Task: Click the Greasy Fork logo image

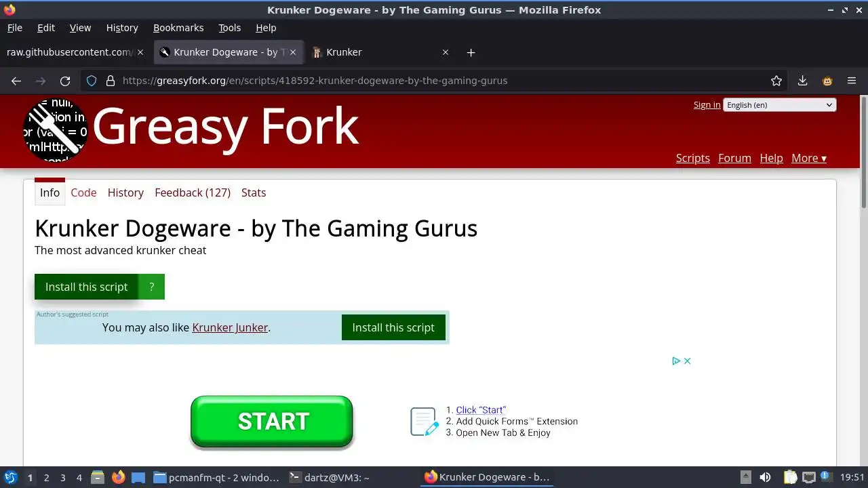Action: click(56, 130)
